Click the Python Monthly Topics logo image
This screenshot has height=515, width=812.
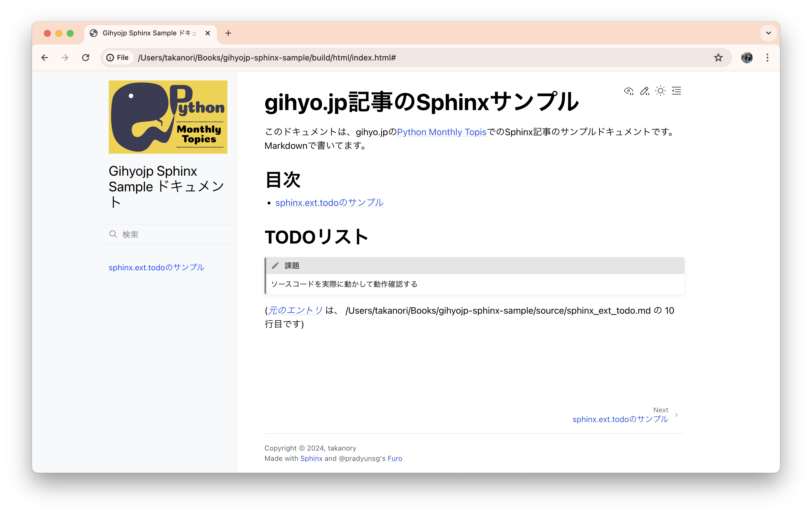(168, 117)
